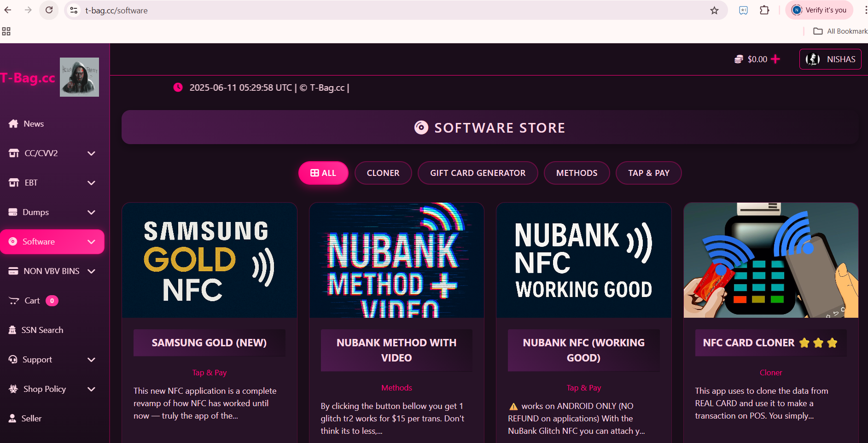
Task: Click the POS terminal illustration thumbnail
Action: tap(771, 260)
